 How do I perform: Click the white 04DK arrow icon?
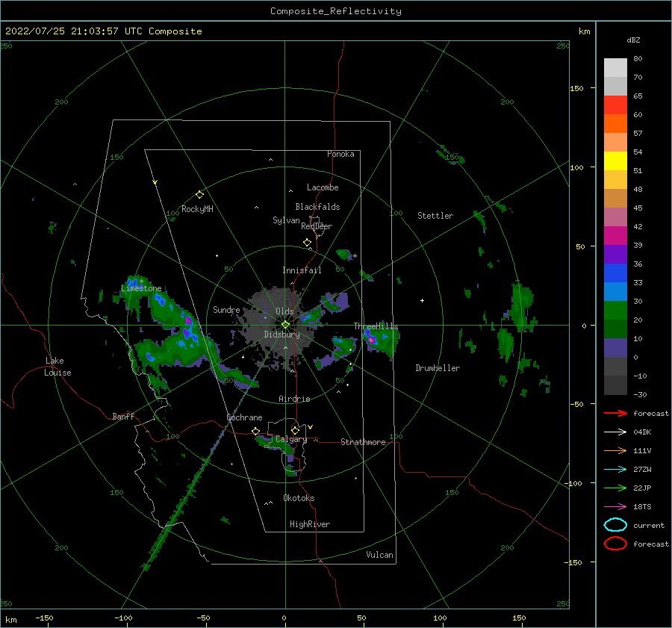615,432
